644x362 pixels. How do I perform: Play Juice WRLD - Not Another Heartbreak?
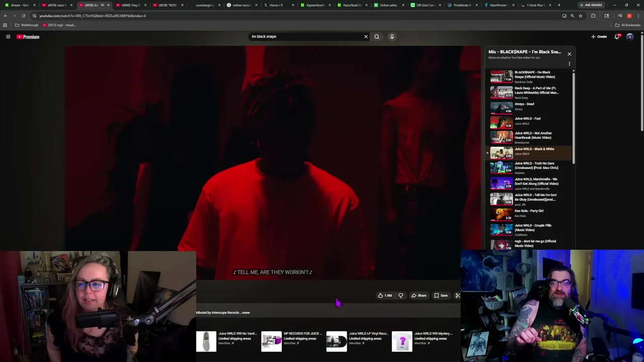(x=530, y=137)
